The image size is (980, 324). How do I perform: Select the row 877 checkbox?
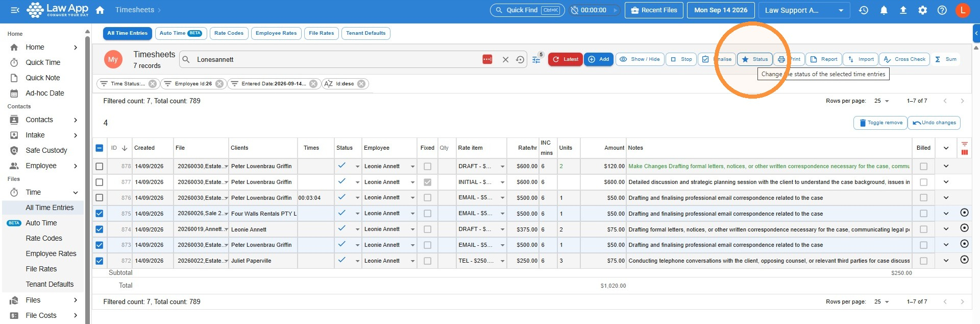pos(100,182)
